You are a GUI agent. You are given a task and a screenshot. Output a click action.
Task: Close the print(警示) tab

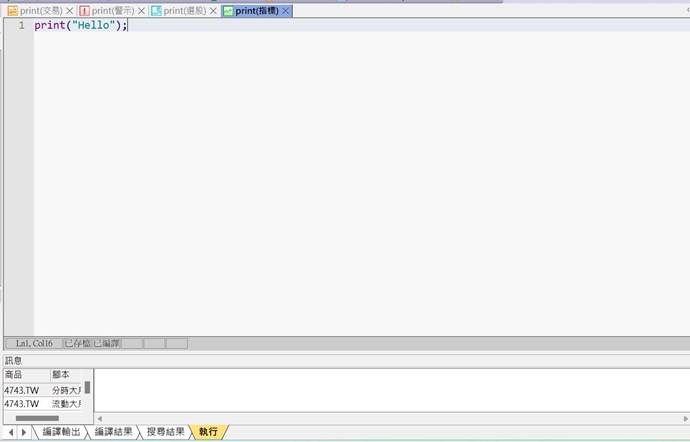pos(141,11)
